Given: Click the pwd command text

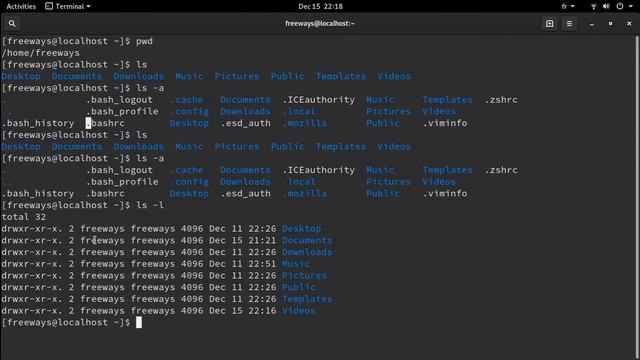Looking at the screenshot, I should point(144,41).
